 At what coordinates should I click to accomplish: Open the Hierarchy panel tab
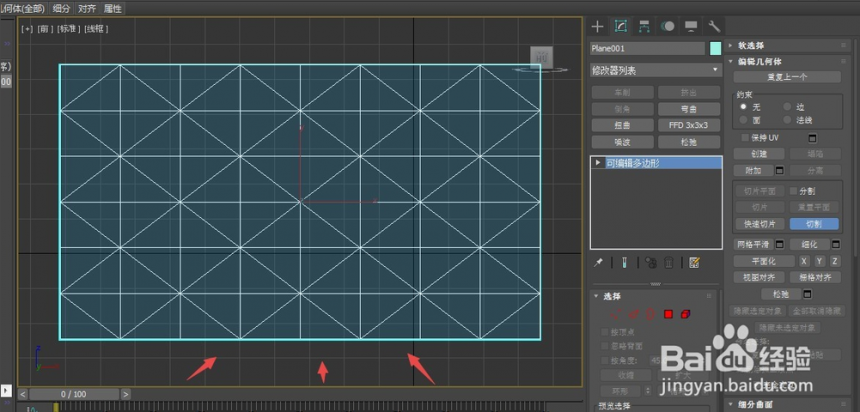click(644, 26)
